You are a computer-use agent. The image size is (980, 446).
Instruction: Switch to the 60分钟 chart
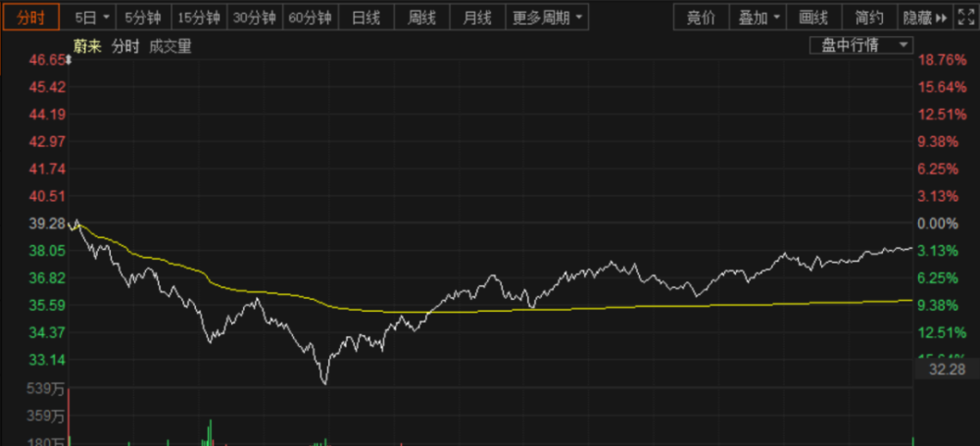(x=310, y=18)
